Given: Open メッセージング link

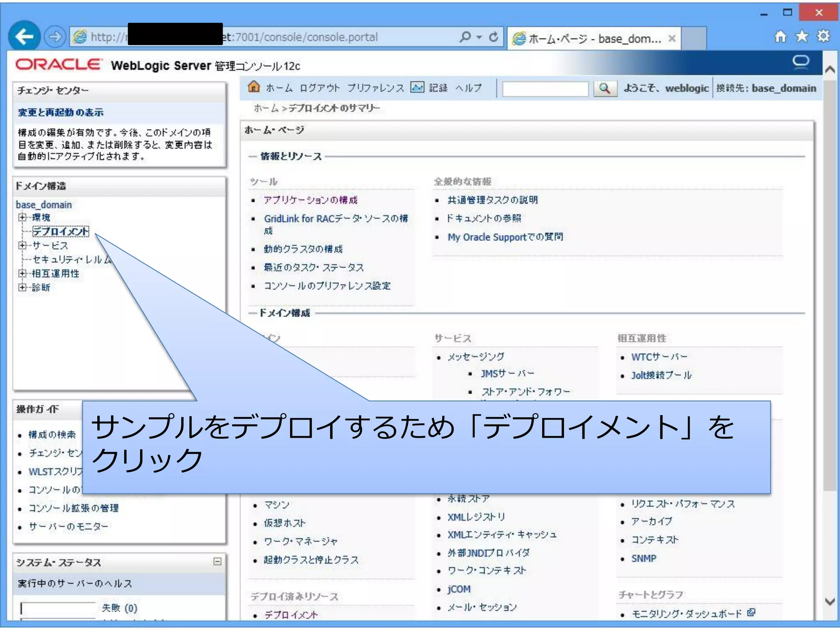Looking at the screenshot, I should point(476,357).
